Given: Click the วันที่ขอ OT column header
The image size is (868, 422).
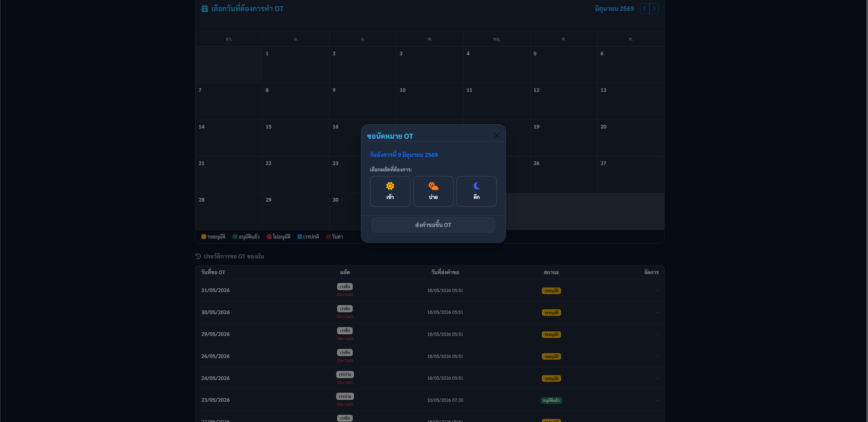Looking at the screenshot, I should [x=213, y=272].
